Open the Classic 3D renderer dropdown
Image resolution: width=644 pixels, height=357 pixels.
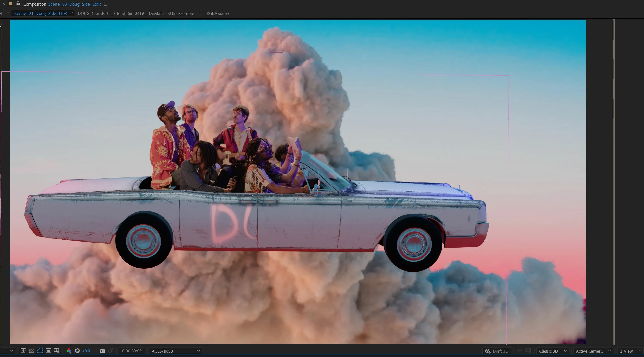pos(553,351)
